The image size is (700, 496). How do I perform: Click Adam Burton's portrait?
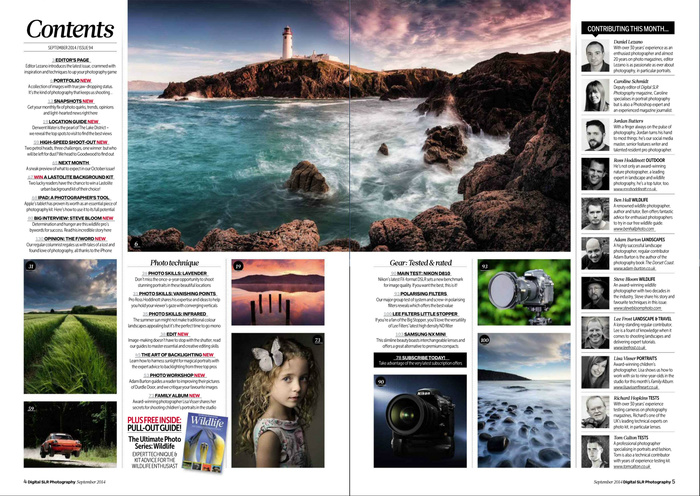pos(595,253)
